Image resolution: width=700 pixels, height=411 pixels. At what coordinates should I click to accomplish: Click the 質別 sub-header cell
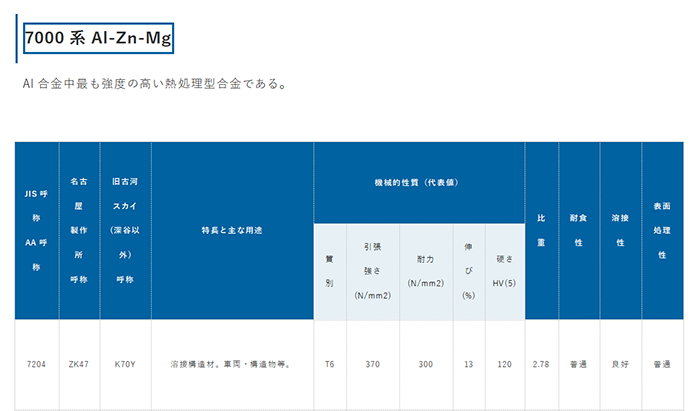tap(329, 271)
